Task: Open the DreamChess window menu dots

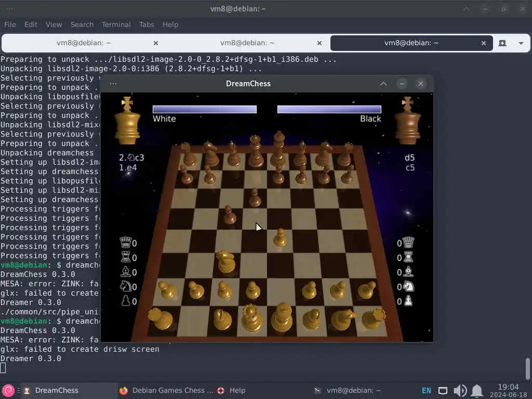Action: coord(113,84)
